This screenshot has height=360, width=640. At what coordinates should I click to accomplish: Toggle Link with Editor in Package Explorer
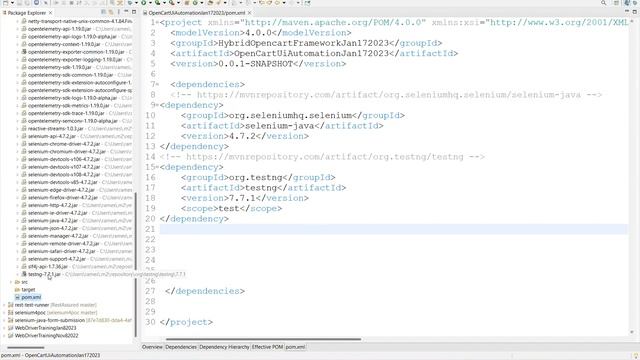111,12
